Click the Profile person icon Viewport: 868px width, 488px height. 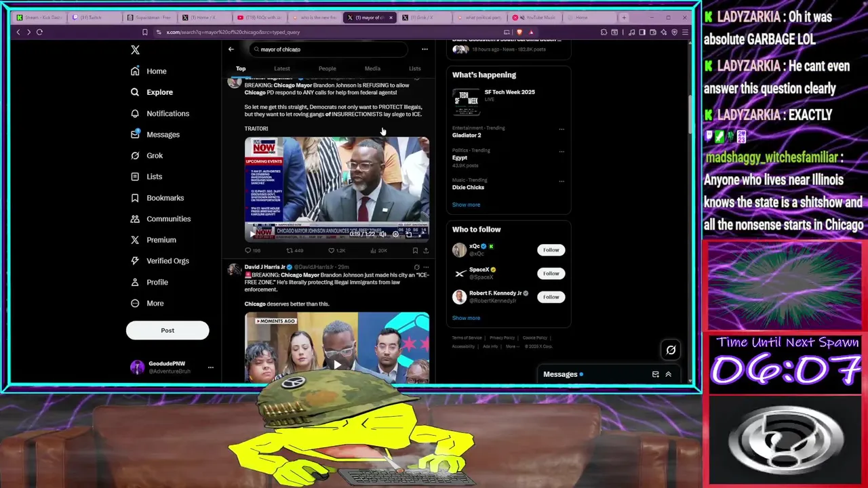(x=135, y=282)
